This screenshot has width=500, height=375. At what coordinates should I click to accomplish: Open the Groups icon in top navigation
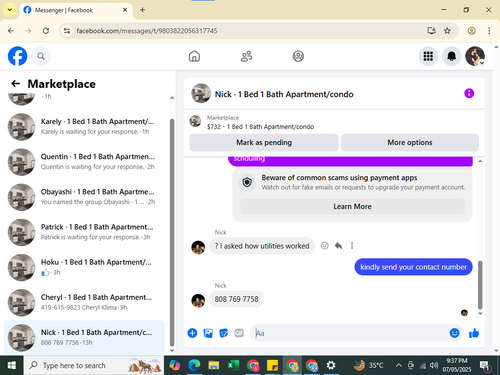[x=298, y=56]
